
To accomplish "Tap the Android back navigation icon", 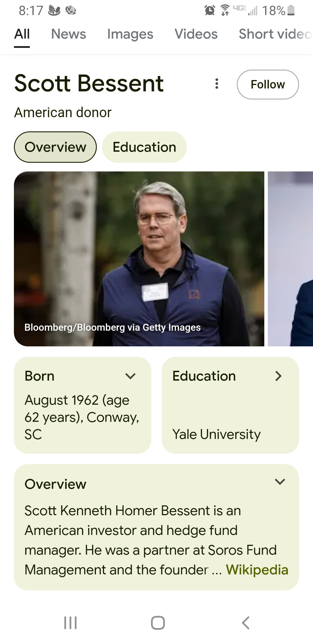I will coord(246,623).
